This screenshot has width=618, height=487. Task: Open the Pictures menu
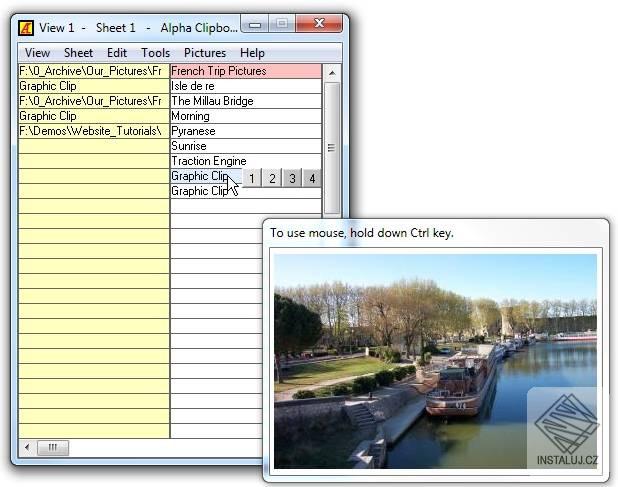coord(205,53)
